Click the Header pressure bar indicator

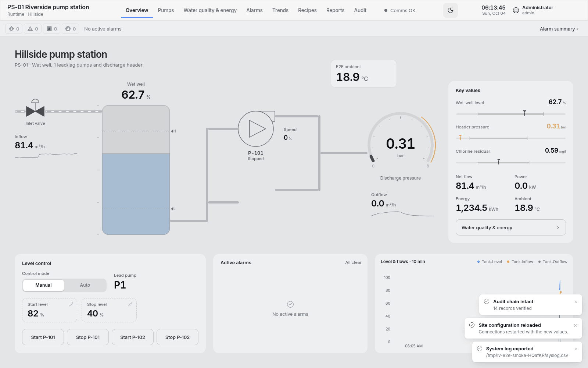click(x=511, y=138)
